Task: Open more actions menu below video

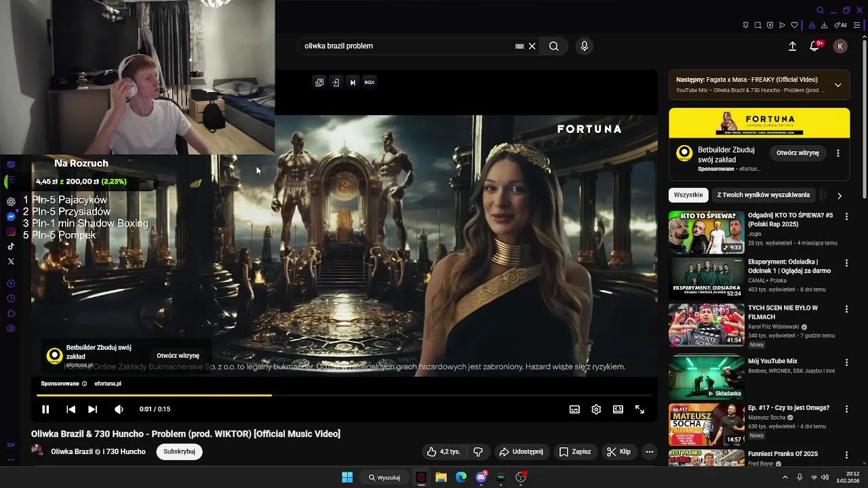Action: click(650, 451)
